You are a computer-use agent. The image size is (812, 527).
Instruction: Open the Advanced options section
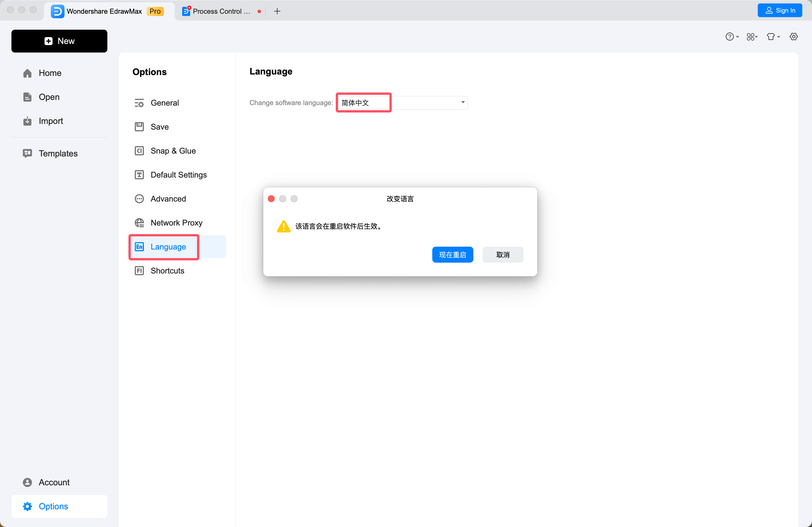point(168,198)
